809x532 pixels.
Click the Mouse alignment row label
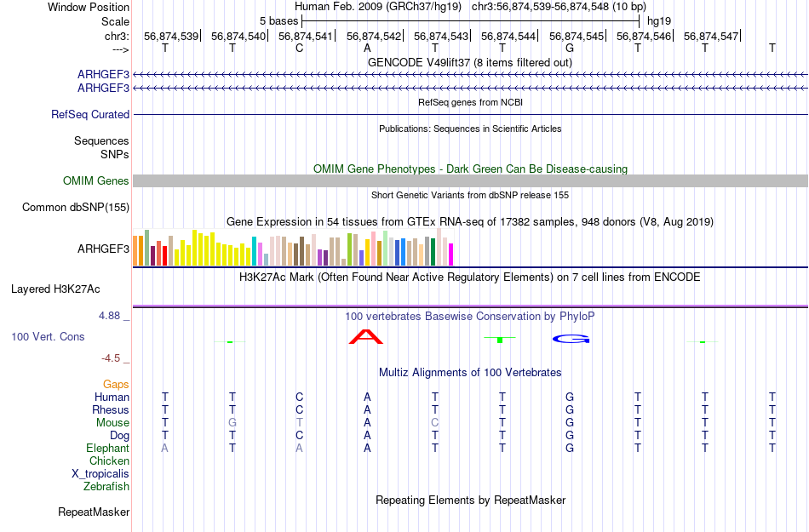click(x=112, y=423)
